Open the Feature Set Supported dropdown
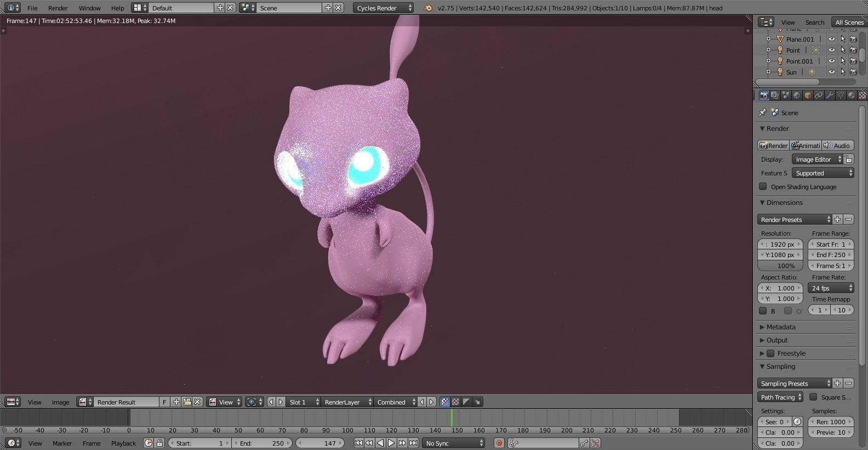This screenshot has height=450, width=868. pyautogui.click(x=823, y=173)
